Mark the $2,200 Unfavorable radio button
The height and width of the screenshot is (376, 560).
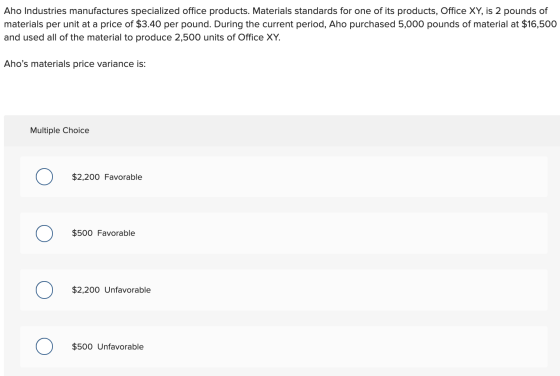click(44, 290)
